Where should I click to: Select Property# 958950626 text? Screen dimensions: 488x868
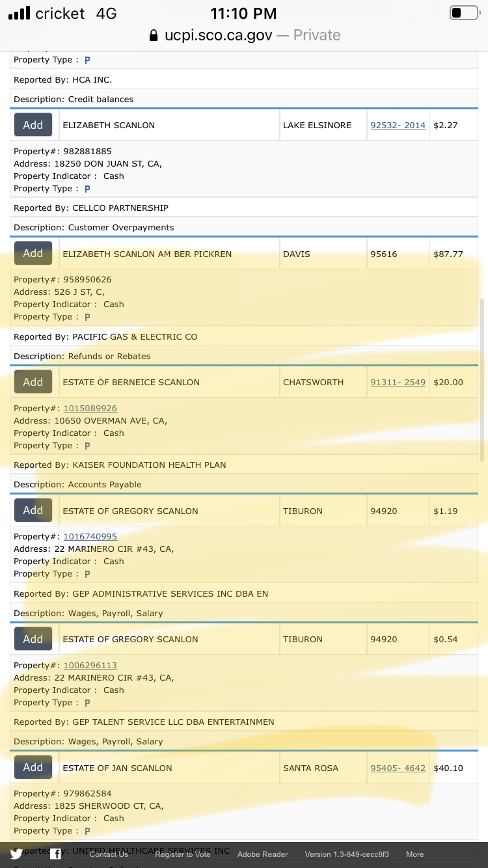62,280
